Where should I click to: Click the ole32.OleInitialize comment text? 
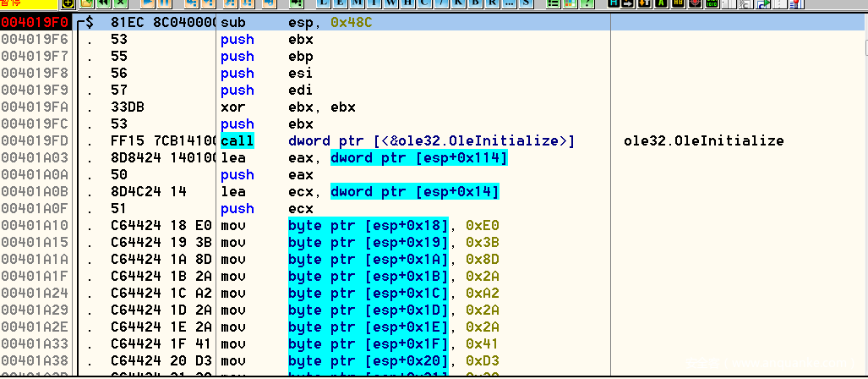[x=703, y=140]
